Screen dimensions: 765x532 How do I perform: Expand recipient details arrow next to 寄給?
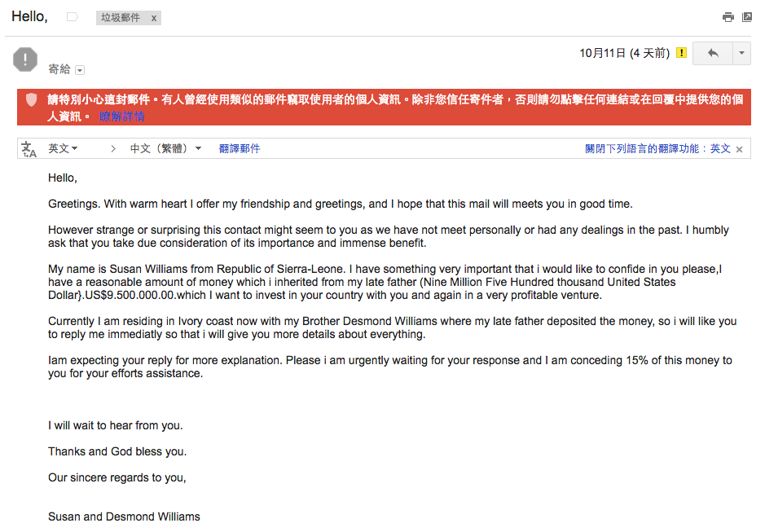pyautogui.click(x=80, y=70)
